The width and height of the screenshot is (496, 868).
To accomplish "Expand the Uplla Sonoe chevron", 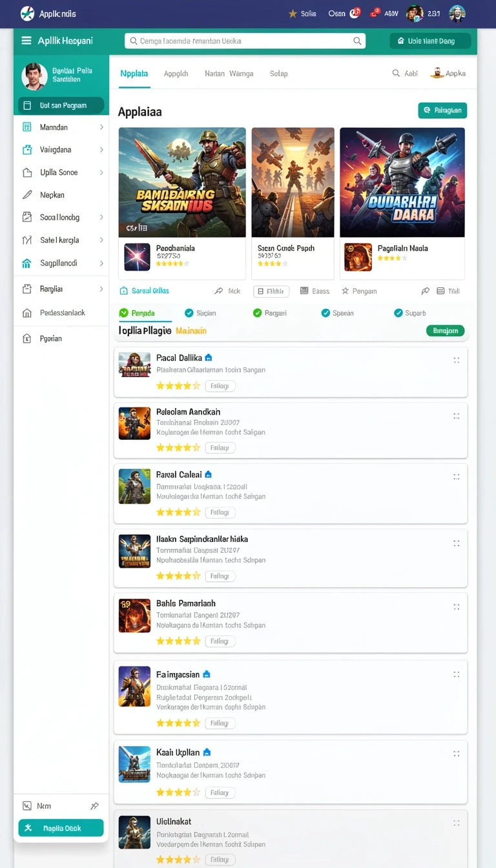I will pyautogui.click(x=101, y=172).
